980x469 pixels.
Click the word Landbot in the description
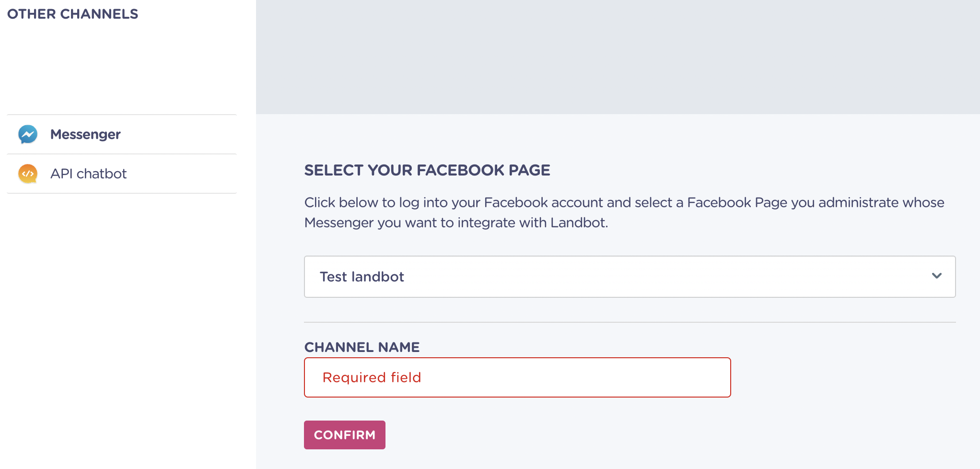[x=578, y=223]
